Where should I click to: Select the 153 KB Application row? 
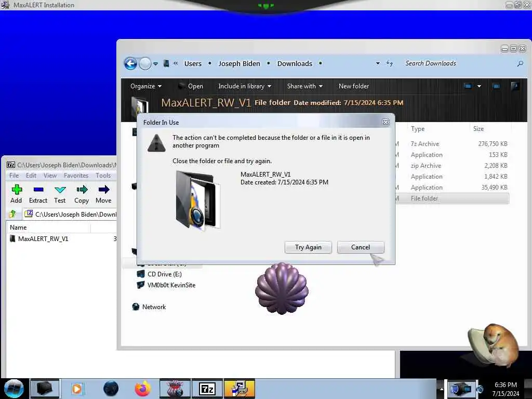pyautogui.click(x=452, y=155)
